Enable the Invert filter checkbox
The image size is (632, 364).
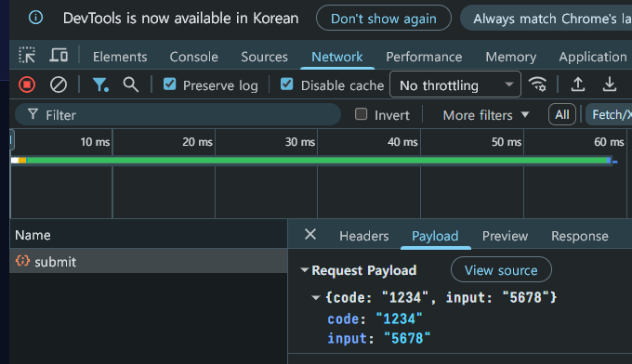coord(361,114)
